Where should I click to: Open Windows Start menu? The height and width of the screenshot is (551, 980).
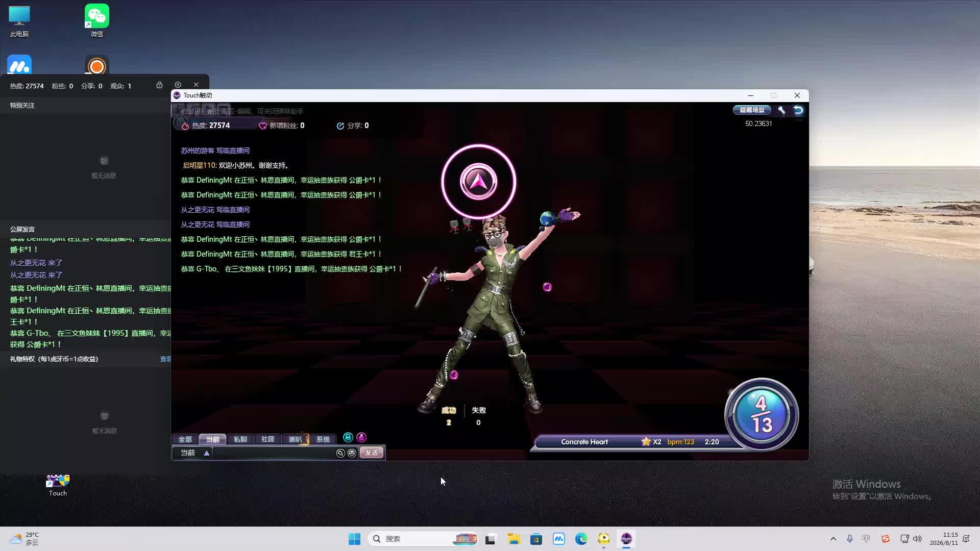click(x=354, y=539)
